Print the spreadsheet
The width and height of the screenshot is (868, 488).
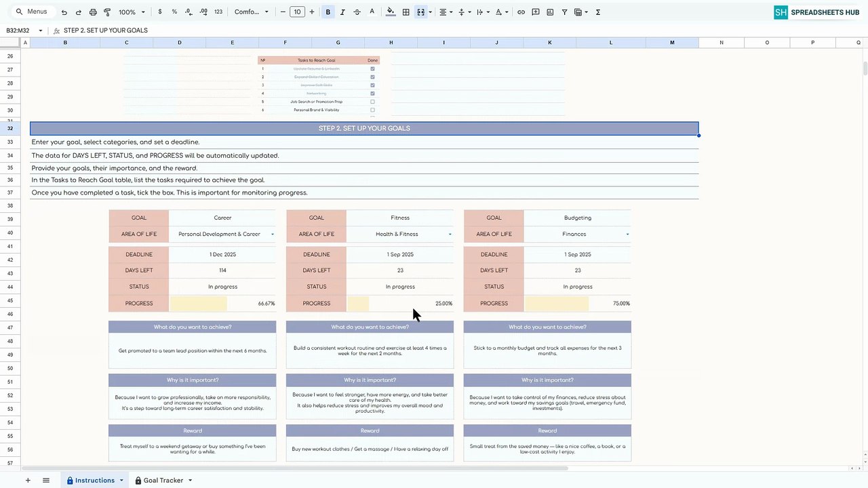93,12
